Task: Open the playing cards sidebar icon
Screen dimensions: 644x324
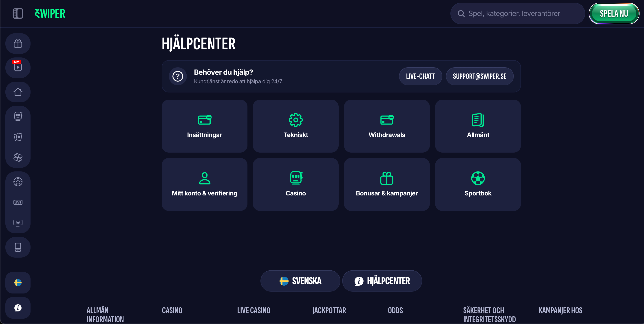Action: [18, 137]
